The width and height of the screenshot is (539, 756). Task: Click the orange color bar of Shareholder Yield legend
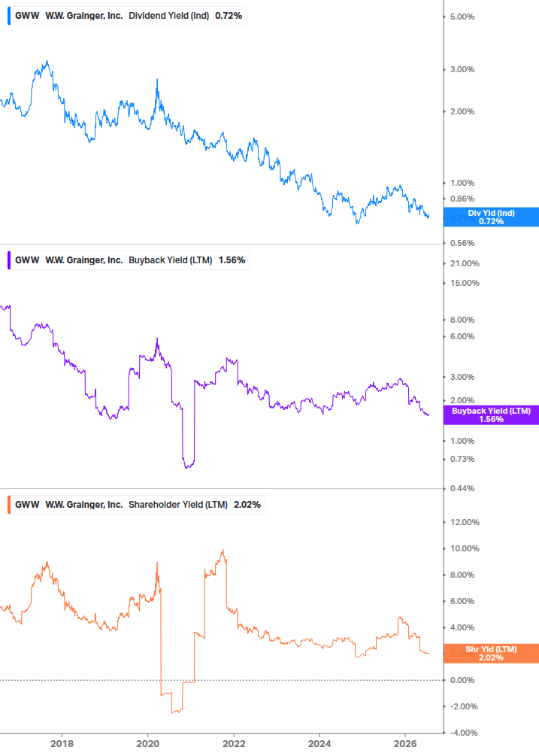pyautogui.click(x=9, y=505)
